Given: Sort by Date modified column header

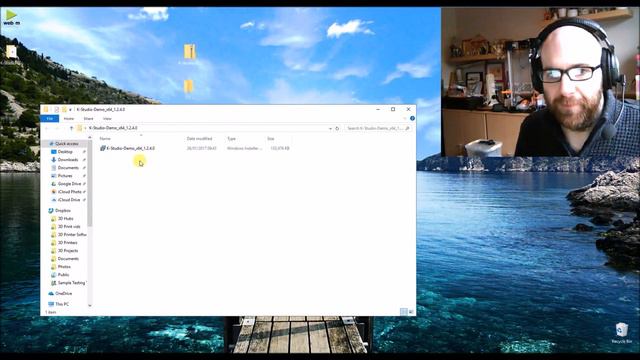Looking at the screenshot, I should 199,139.
